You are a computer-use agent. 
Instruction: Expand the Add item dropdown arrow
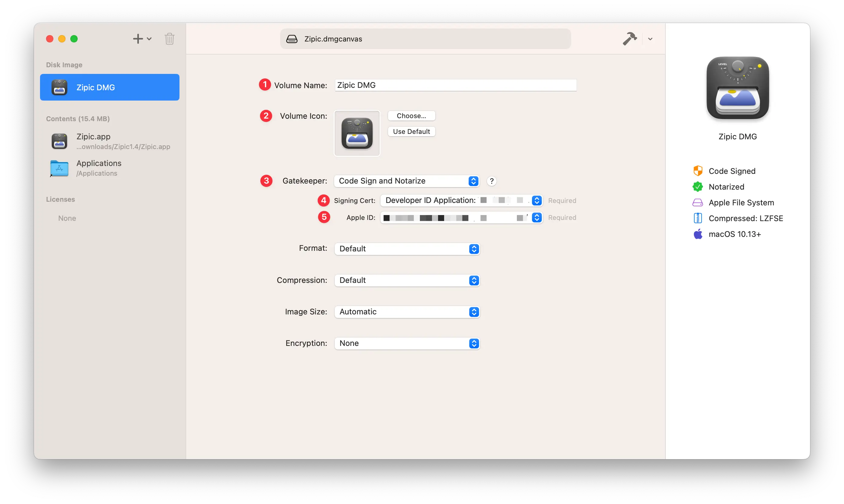click(149, 39)
